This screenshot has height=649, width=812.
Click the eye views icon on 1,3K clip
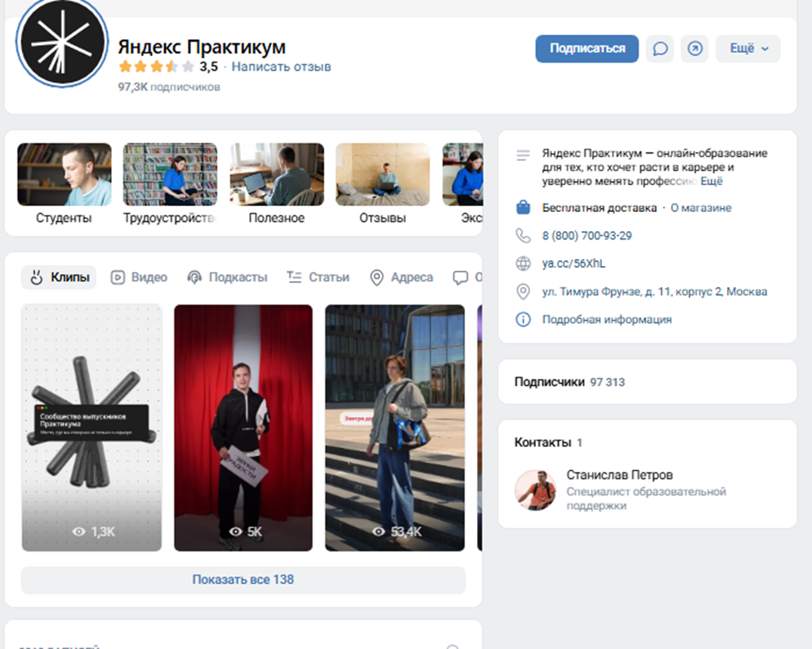(78, 531)
